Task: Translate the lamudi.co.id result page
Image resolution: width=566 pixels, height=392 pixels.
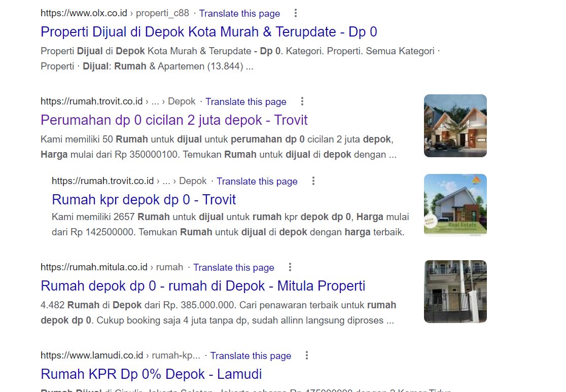Action: click(x=251, y=355)
